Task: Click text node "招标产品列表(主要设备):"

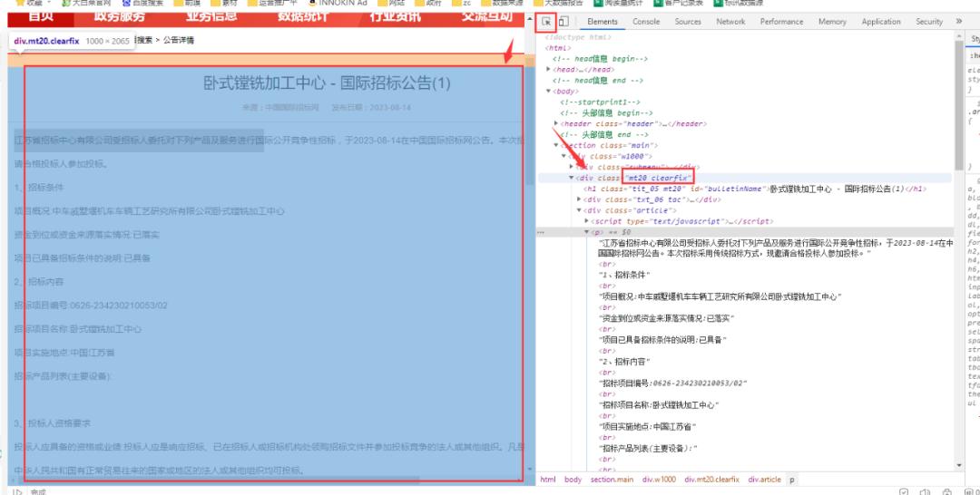Action: pyautogui.click(x=648, y=448)
